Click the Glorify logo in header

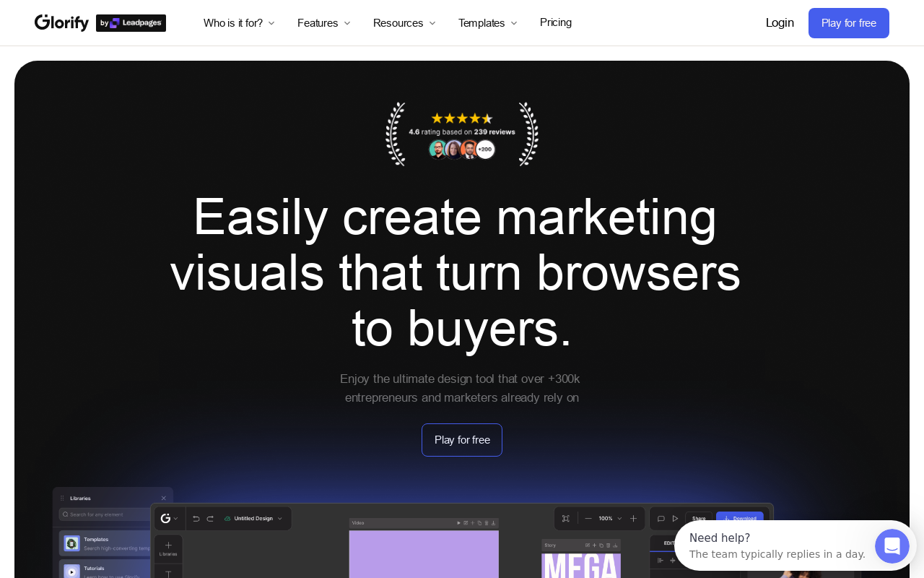(61, 23)
